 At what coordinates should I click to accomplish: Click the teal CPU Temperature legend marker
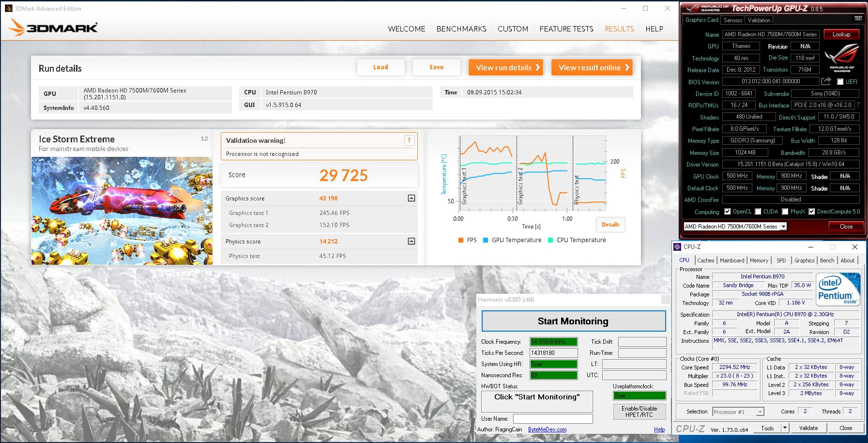(550, 240)
